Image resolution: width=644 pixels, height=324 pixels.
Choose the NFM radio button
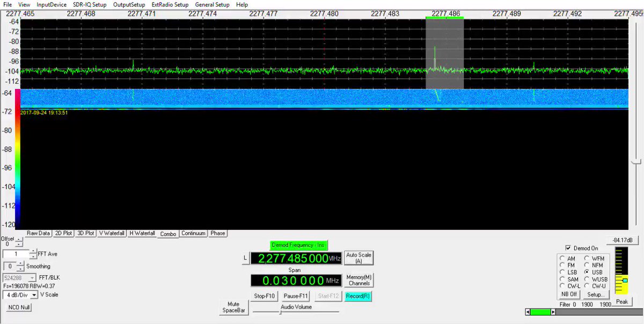pos(587,265)
